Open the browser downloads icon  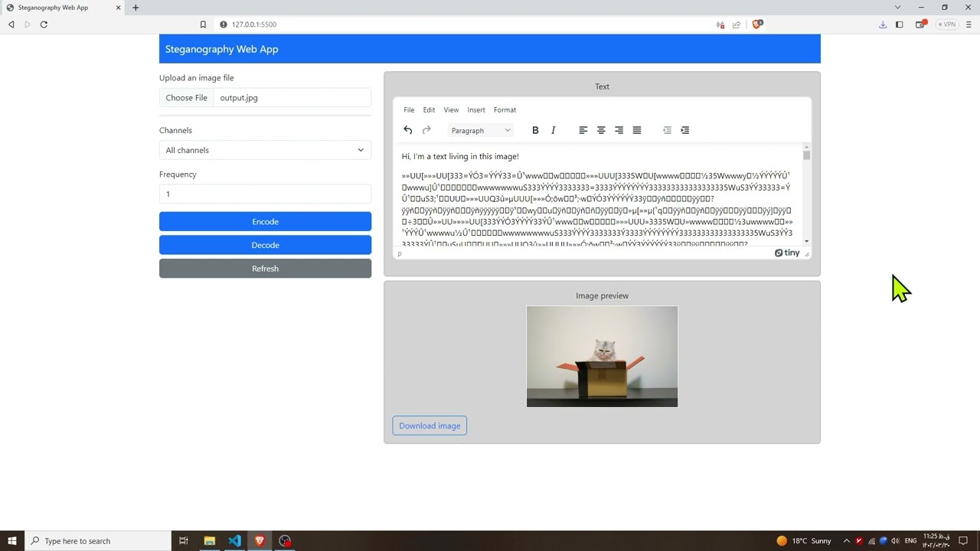point(883,24)
